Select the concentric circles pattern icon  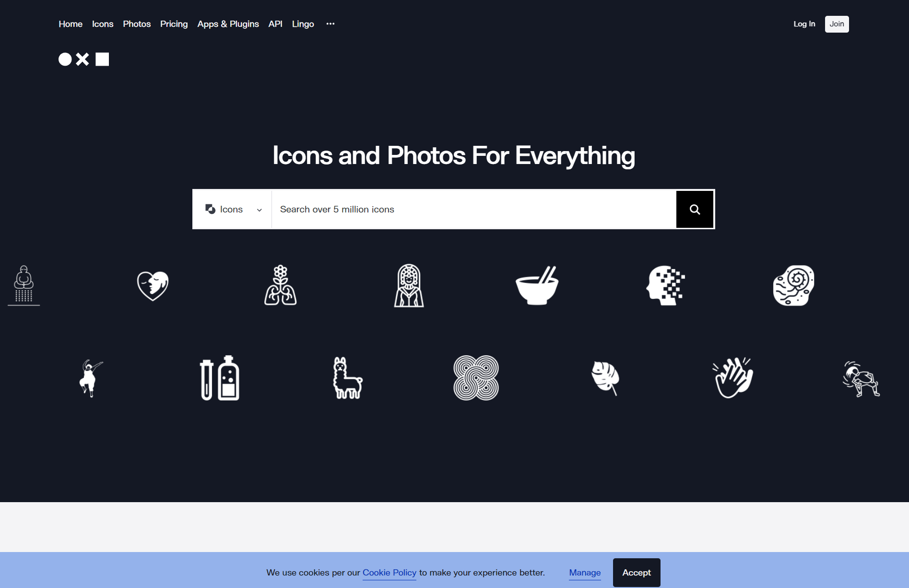click(x=476, y=378)
